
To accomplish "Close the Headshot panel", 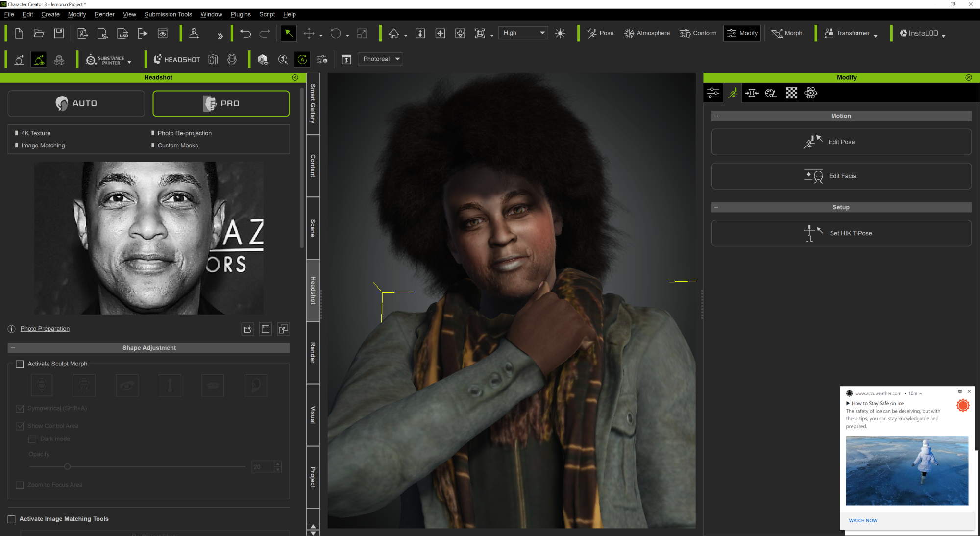I will 295,77.
